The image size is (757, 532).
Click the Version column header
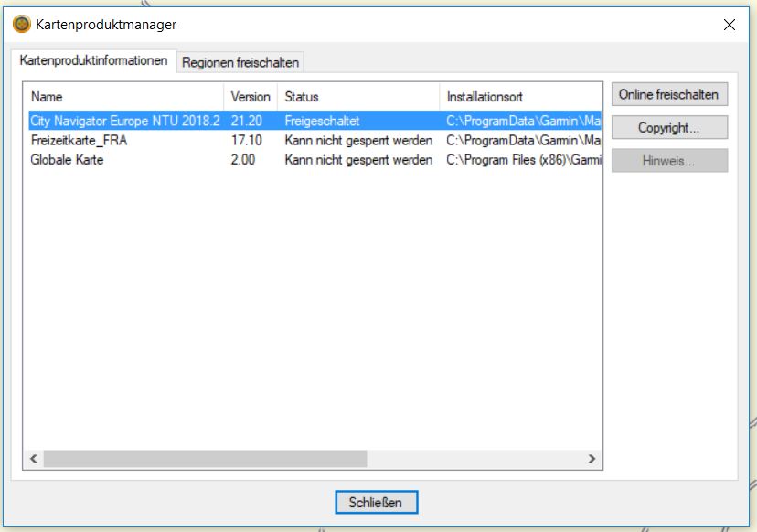click(251, 97)
